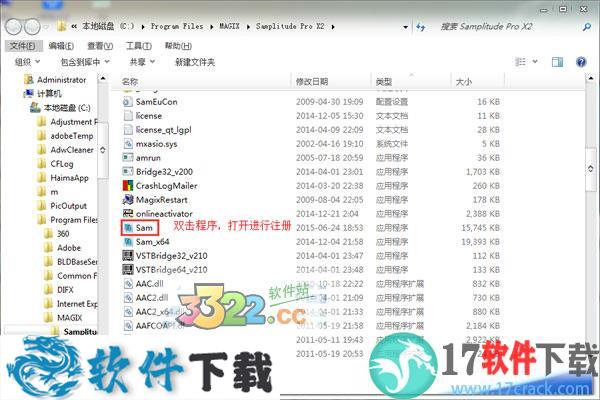Open AdwCleaner folder in the tree
The image size is (600, 400).
pos(72,150)
